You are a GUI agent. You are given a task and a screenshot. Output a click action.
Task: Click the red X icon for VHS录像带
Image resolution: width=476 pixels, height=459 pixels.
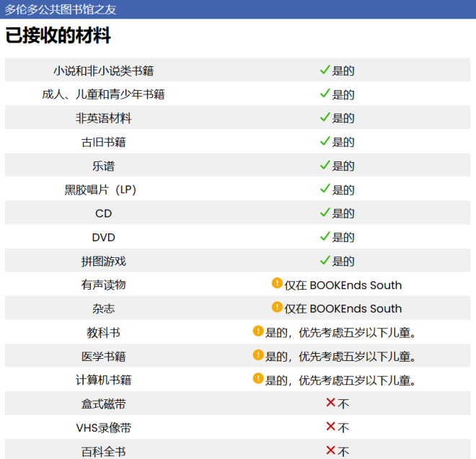coord(330,427)
